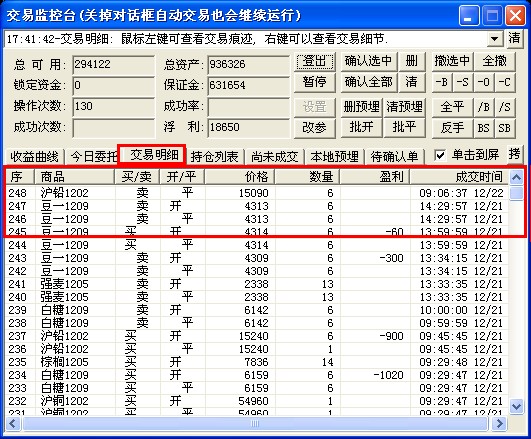Viewport: 531px width, 439px height.
Task: Click the /S close-position button
Action: pos(505,107)
